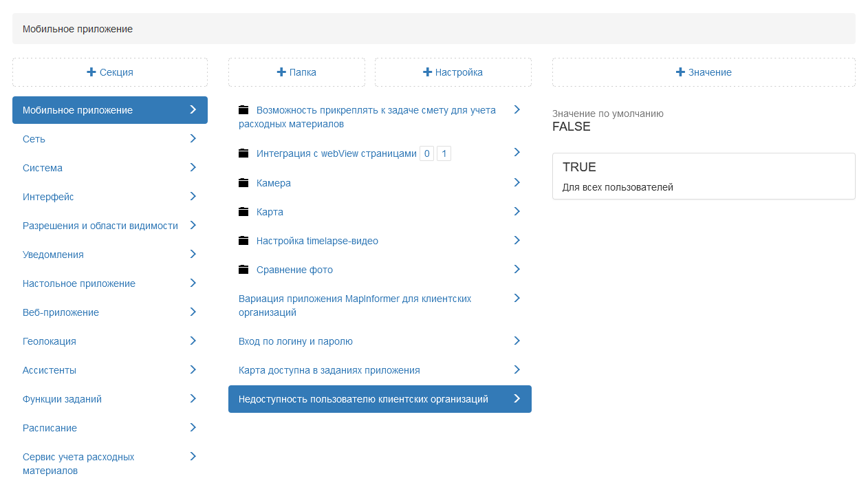Click the 0 badge next to webView integration
This screenshot has width=868, height=494.
[427, 154]
